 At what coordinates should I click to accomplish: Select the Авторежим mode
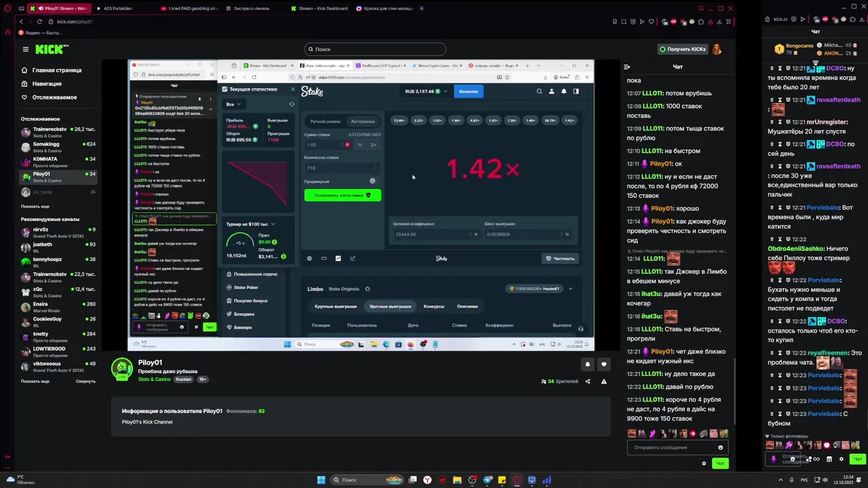[x=362, y=121]
